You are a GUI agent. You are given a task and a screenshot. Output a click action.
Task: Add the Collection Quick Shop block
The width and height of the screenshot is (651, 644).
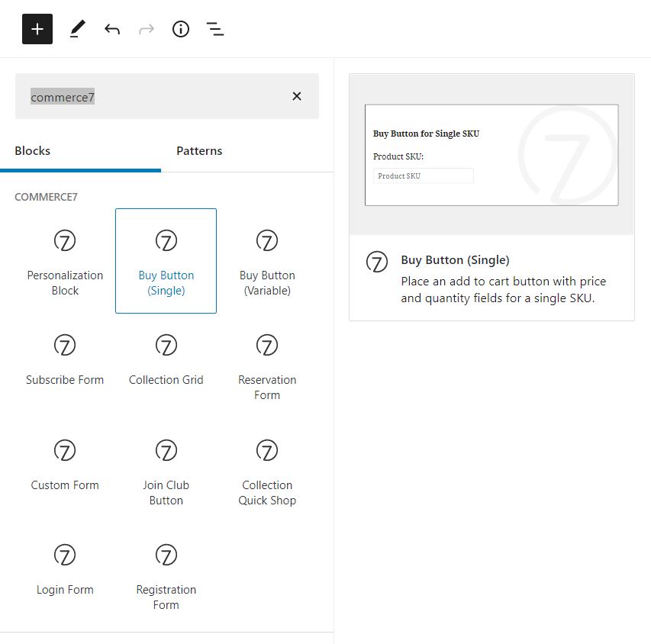coord(267,471)
